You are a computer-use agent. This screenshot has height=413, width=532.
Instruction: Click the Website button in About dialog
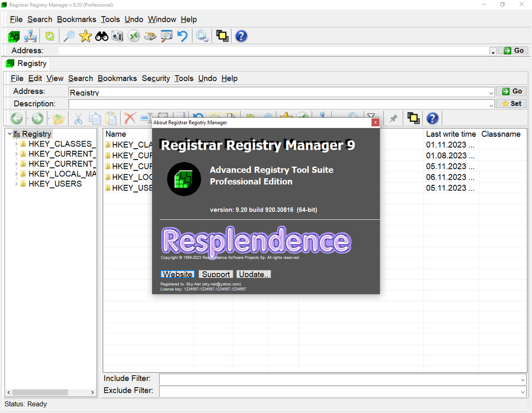click(178, 274)
